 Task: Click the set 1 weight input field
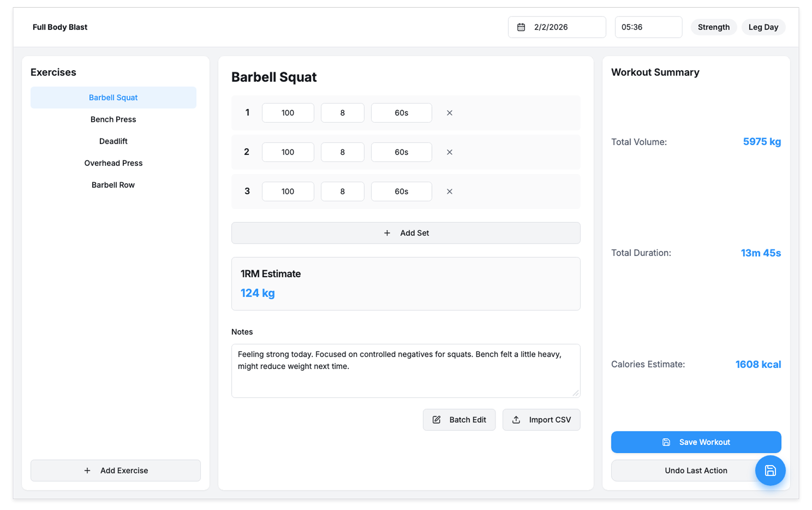(x=288, y=113)
